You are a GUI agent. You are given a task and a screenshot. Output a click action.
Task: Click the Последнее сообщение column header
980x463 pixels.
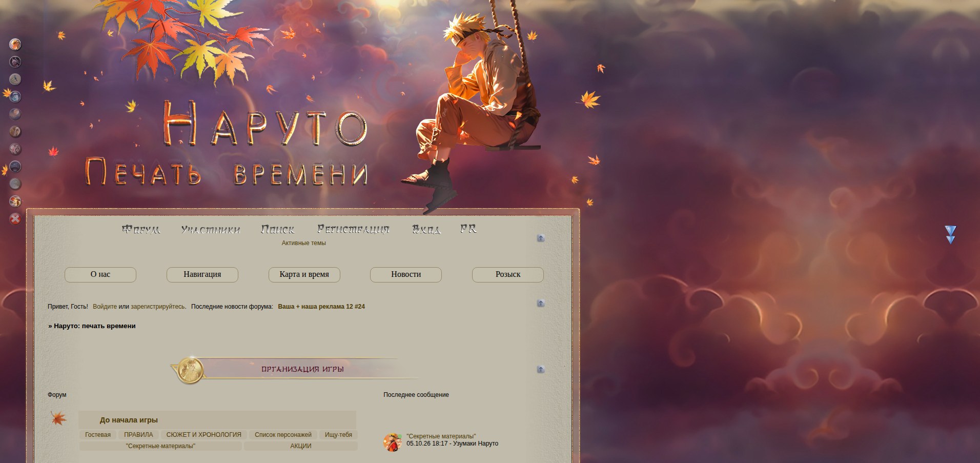coord(416,395)
